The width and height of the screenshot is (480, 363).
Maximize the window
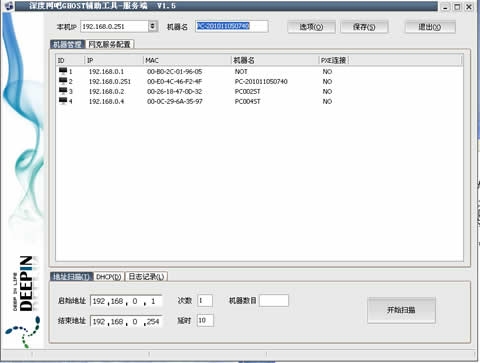click(x=457, y=7)
